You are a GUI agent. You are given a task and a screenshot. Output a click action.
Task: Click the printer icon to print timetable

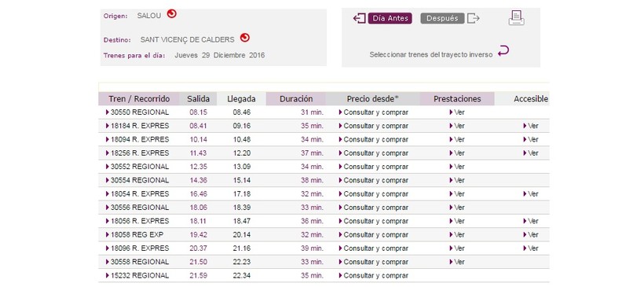point(516,18)
